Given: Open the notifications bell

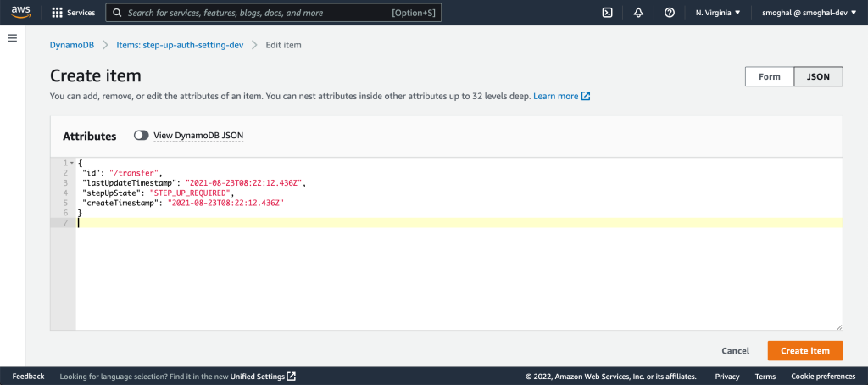Looking at the screenshot, I should point(638,13).
